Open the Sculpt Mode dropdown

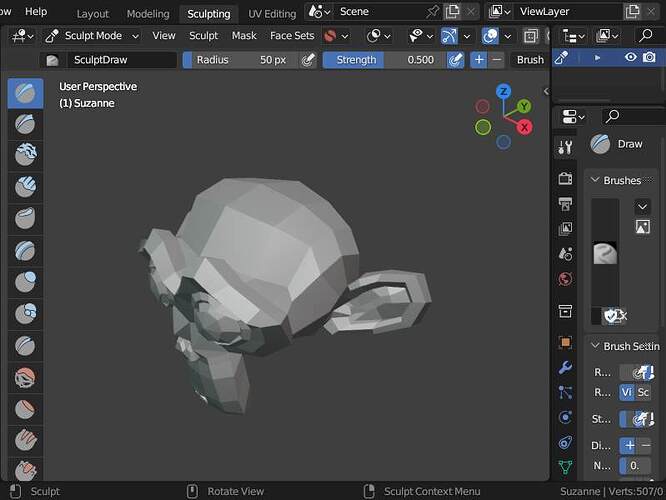pyautogui.click(x=92, y=36)
